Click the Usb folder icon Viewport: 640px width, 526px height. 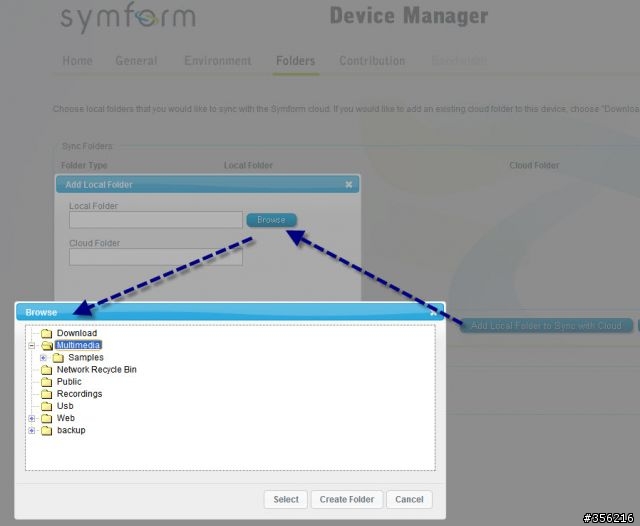(47, 406)
